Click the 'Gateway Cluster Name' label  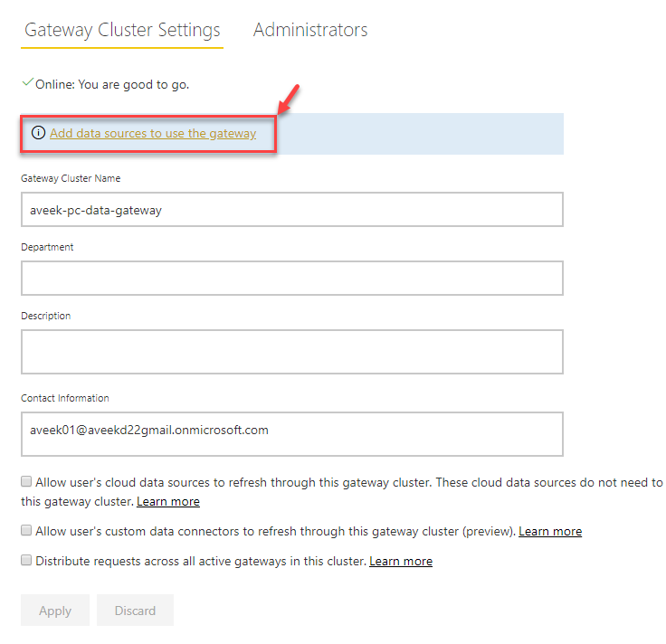pyautogui.click(x=71, y=178)
